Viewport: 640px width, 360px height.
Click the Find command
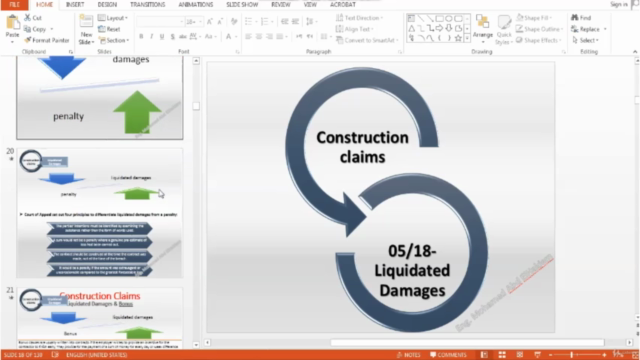click(x=581, y=18)
